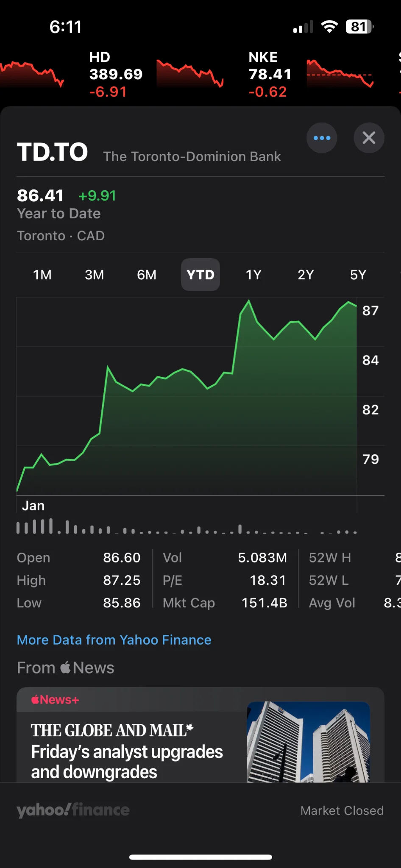Image resolution: width=401 pixels, height=868 pixels.
Task: Tap the Yahoo Finance logo
Action: (x=73, y=810)
